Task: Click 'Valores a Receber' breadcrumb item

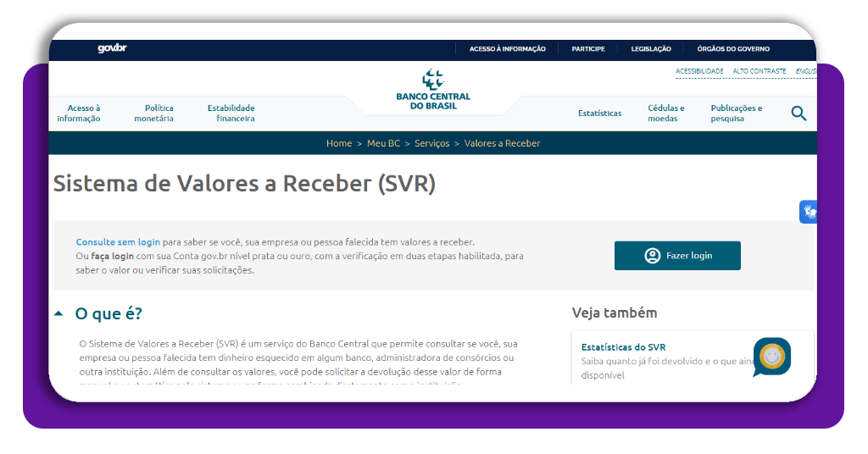Action: [x=502, y=143]
